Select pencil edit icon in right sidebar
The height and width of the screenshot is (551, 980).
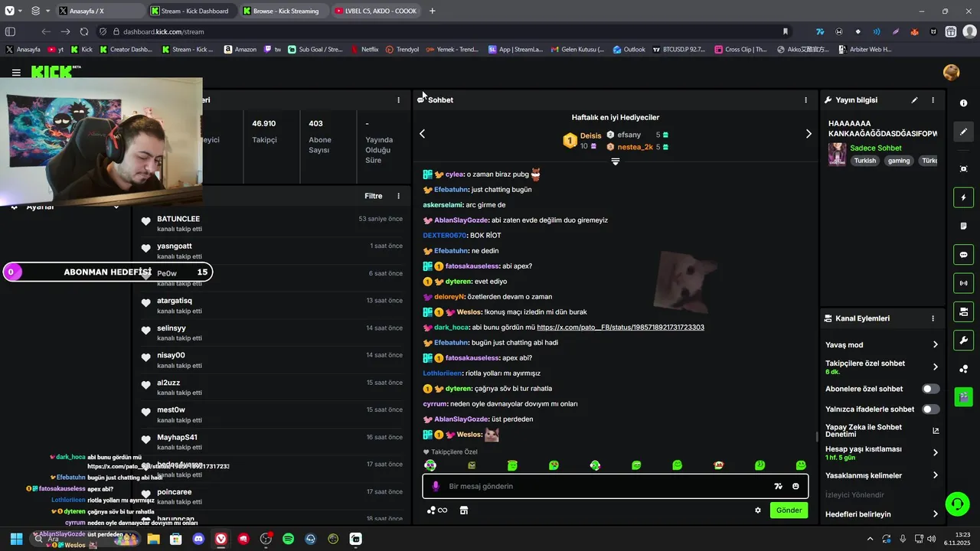click(964, 132)
